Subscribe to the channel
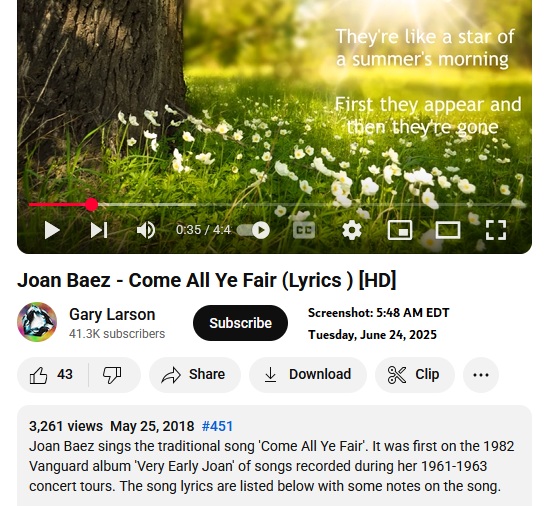The width and height of the screenshot is (549, 506). point(240,323)
